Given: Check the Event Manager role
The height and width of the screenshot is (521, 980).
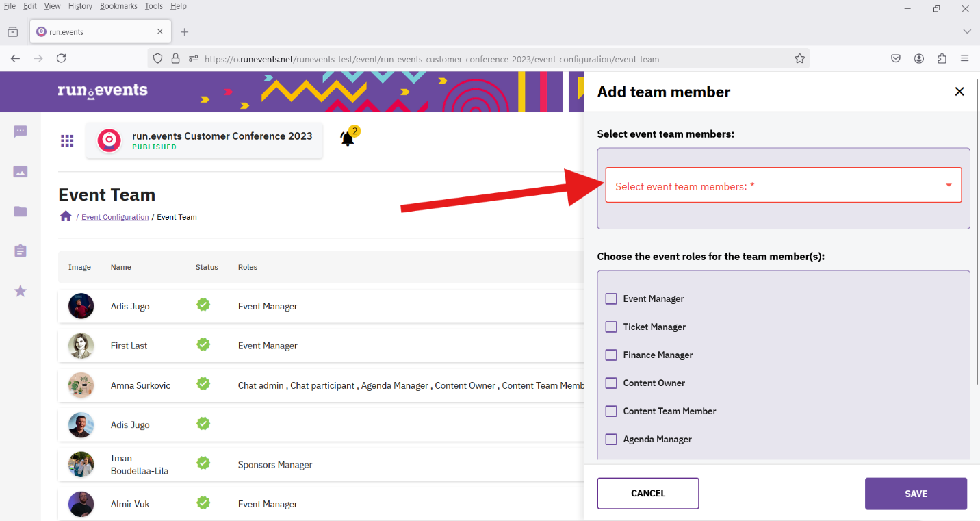Looking at the screenshot, I should click(611, 298).
